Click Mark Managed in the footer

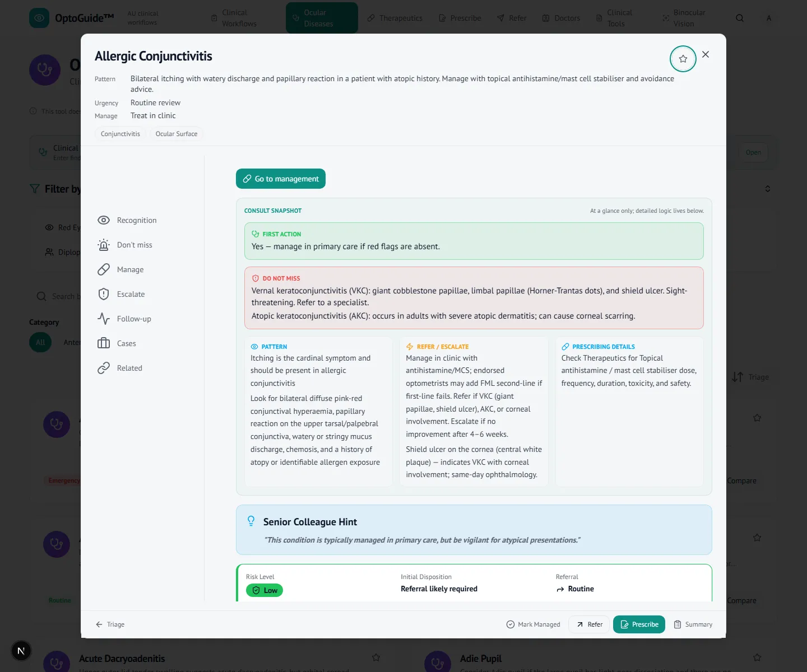click(x=533, y=624)
